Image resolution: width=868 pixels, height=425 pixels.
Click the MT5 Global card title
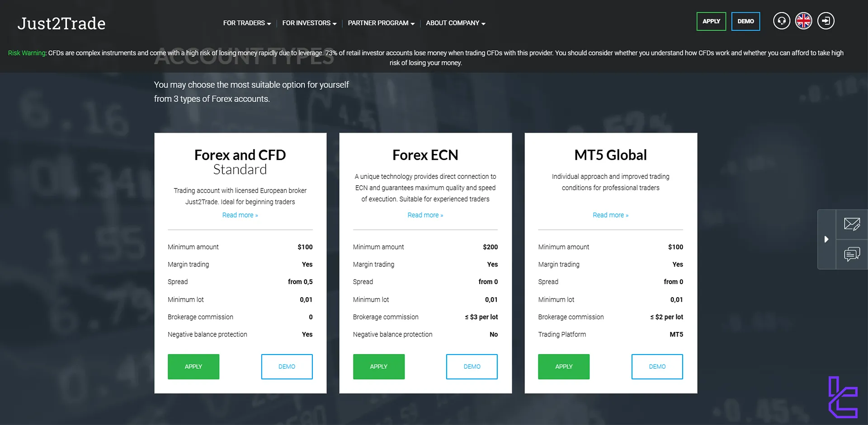click(610, 155)
